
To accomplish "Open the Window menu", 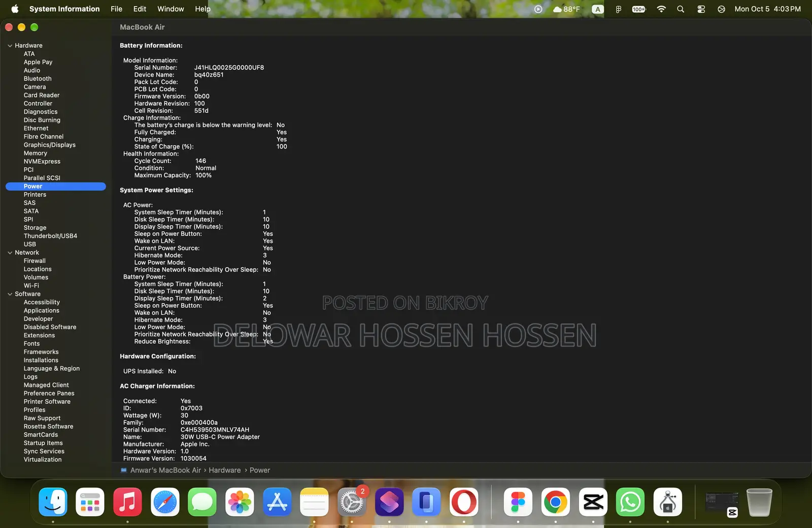I will [171, 9].
